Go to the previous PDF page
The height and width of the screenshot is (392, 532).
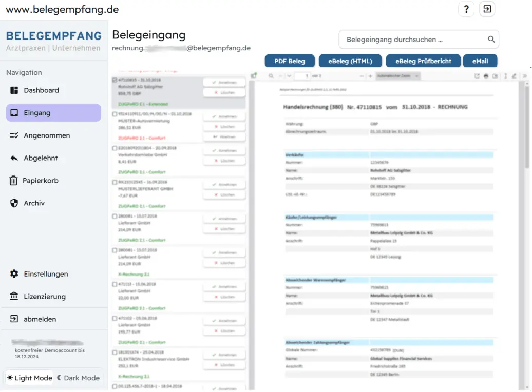[x=280, y=76]
